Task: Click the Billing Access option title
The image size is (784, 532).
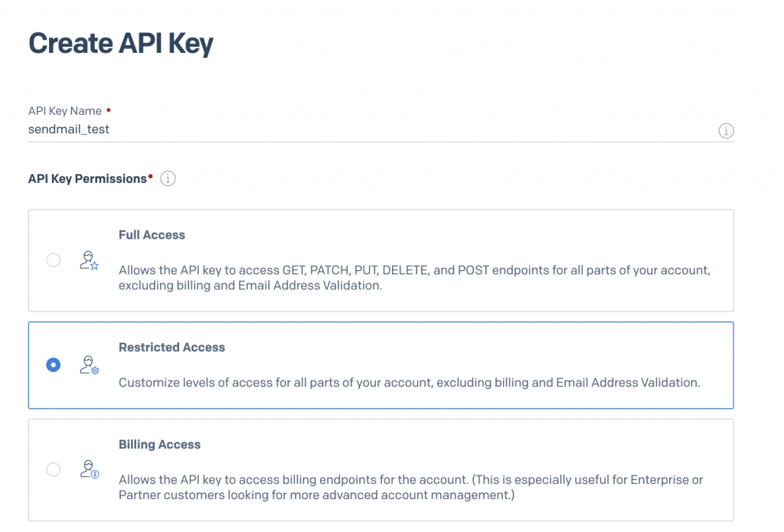Action: coord(159,445)
